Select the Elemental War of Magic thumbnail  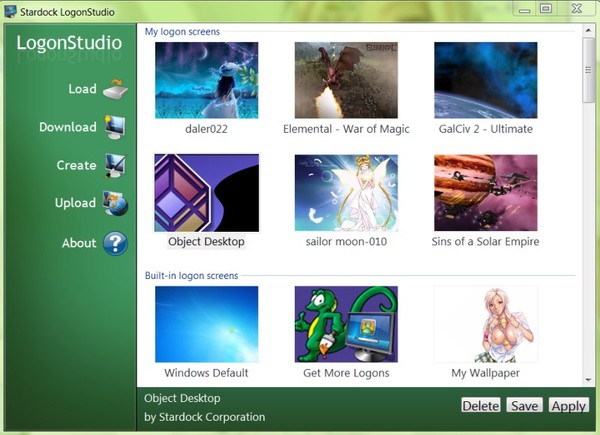pyautogui.click(x=346, y=80)
